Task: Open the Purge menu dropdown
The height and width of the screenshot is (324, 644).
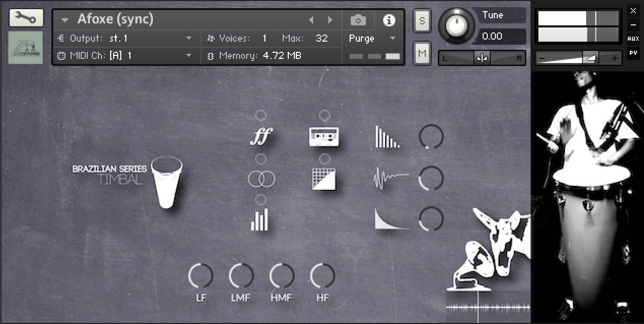Action: [372, 38]
